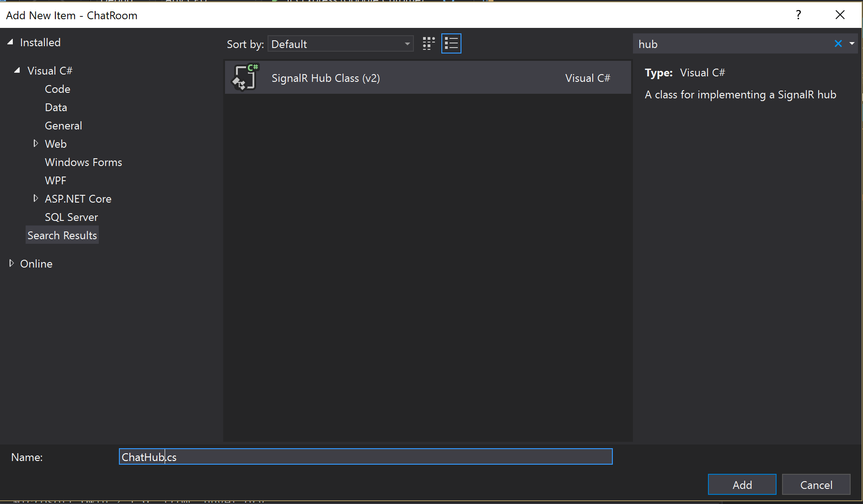
Task: Open the Sort by Default dropdown
Action: (x=341, y=44)
